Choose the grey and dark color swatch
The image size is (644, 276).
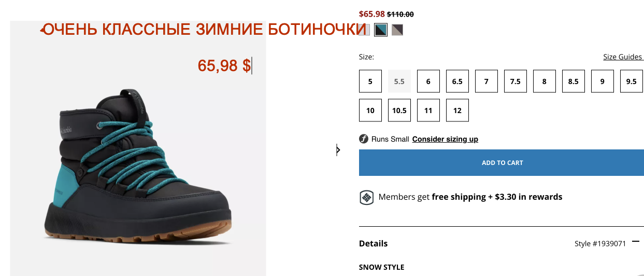397,30
